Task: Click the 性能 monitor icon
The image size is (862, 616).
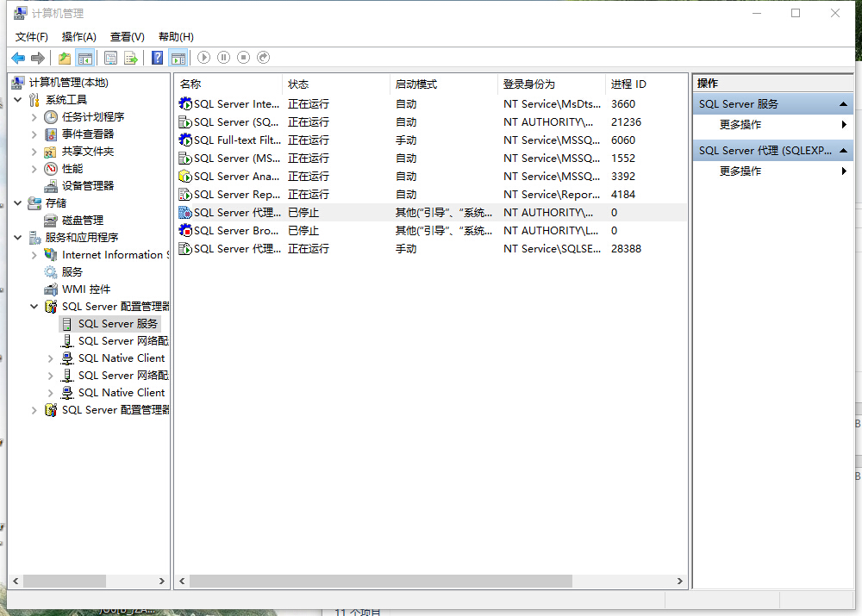Action: 51,168
